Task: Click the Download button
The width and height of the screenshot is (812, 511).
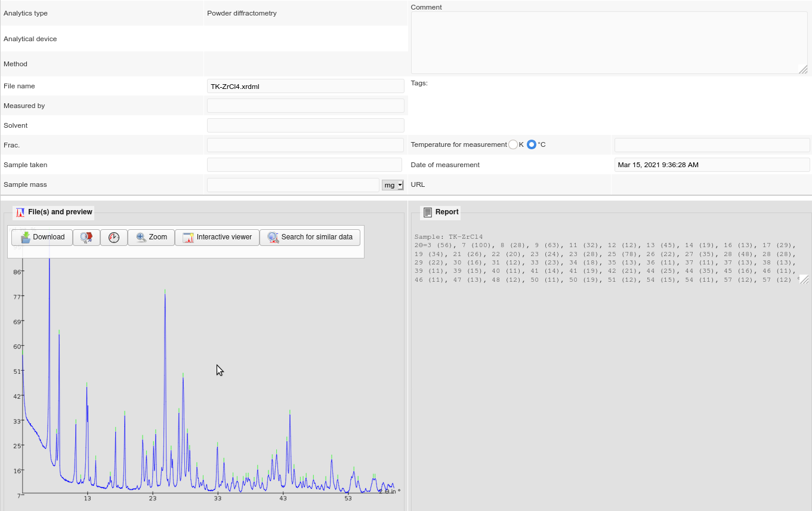Action: click(x=42, y=237)
